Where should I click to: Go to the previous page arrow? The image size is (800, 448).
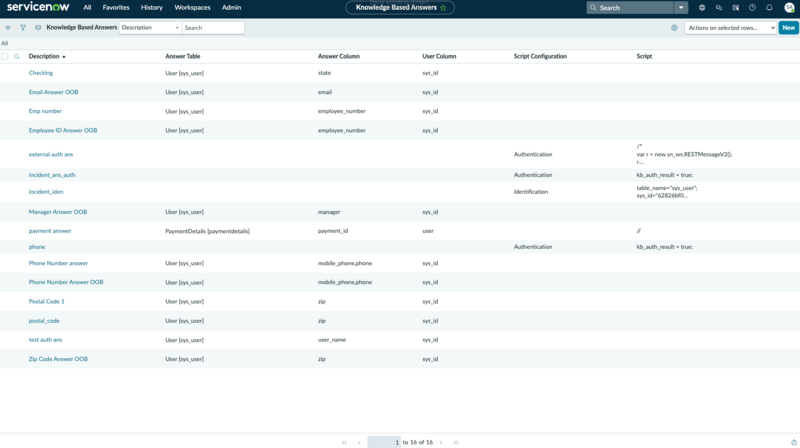[359, 442]
